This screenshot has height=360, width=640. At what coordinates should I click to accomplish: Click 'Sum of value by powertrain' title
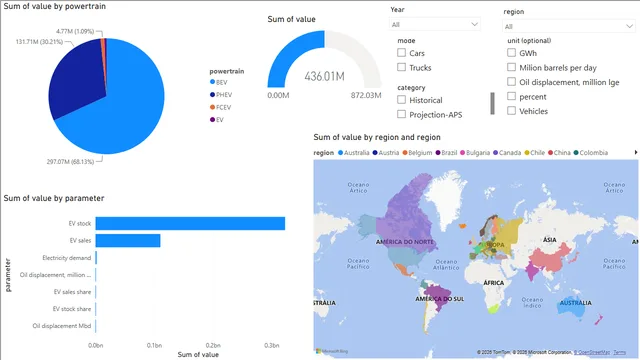coord(55,6)
